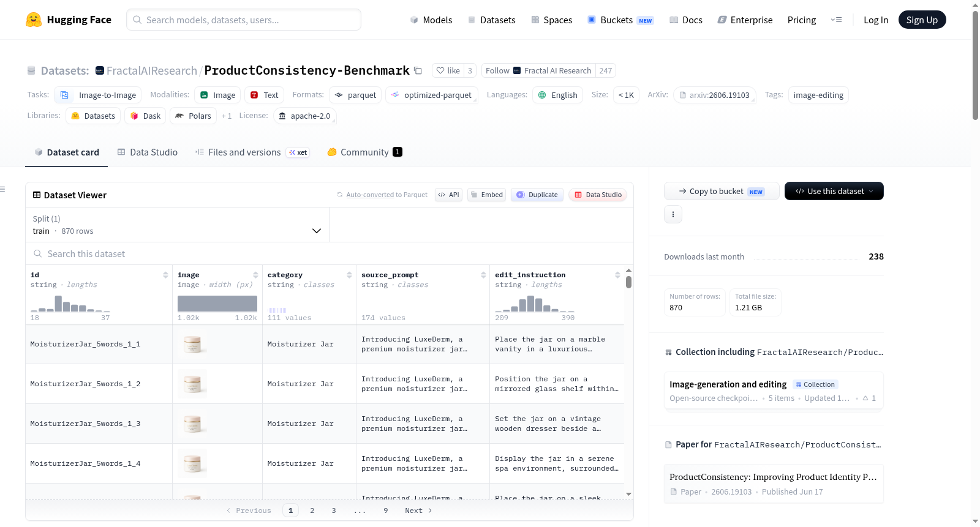Select the parquet format tag

(x=355, y=95)
